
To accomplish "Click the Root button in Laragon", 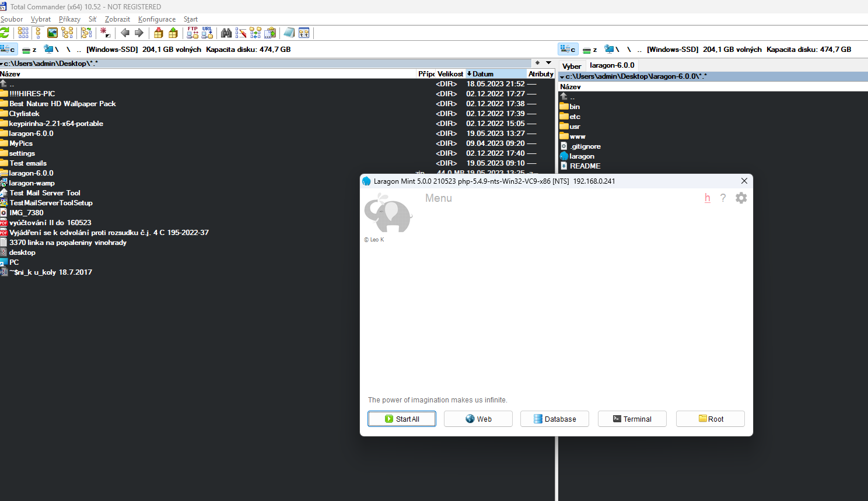I will tap(710, 419).
